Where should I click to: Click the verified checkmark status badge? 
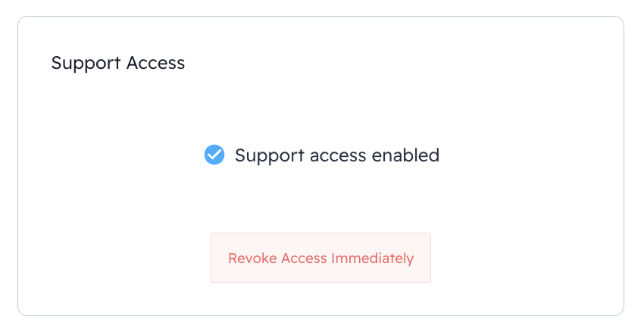coord(214,155)
